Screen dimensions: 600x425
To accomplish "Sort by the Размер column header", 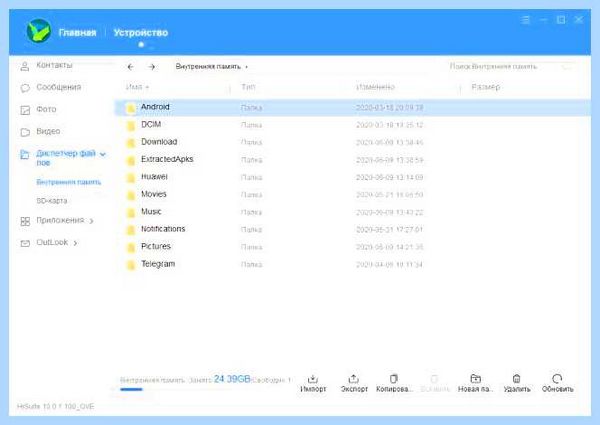I will (486, 87).
